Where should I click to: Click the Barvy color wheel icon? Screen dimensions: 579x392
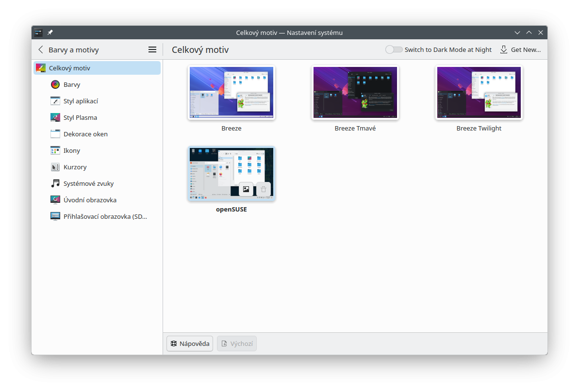pos(55,84)
